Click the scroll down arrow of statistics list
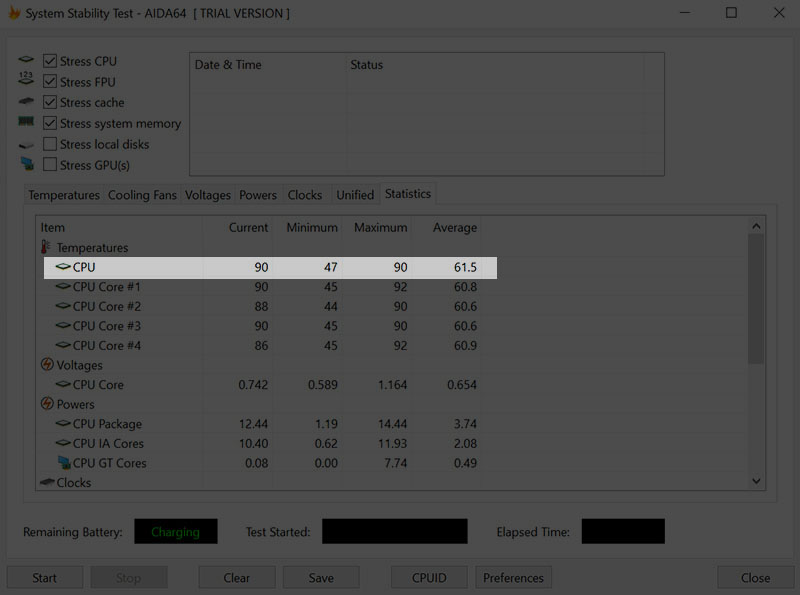Screen dimensions: 800x595 pyautogui.click(x=756, y=481)
